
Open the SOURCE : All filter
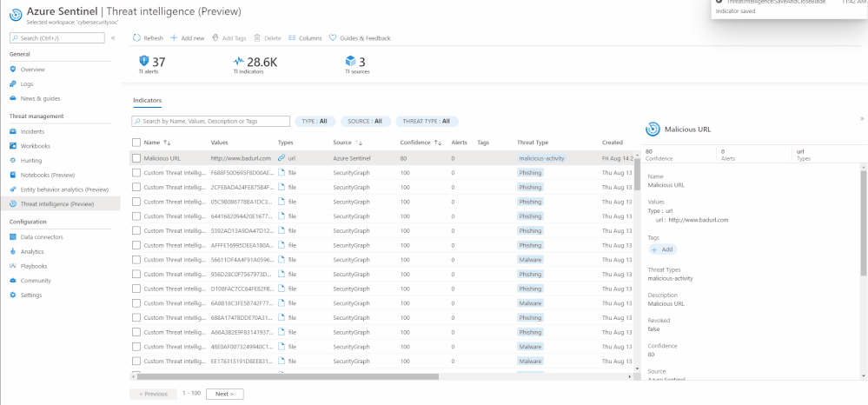click(365, 122)
